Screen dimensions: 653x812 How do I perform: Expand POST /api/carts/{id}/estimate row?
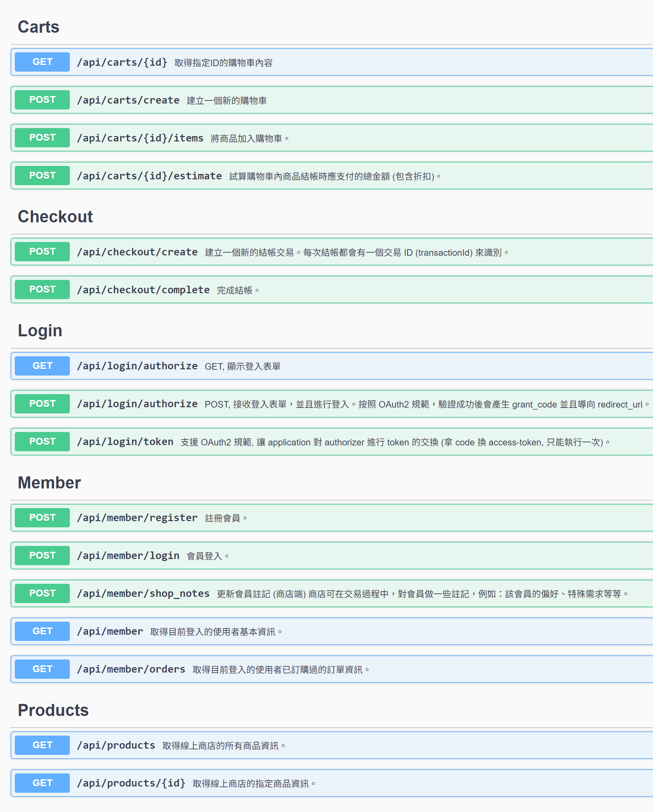[x=149, y=176]
